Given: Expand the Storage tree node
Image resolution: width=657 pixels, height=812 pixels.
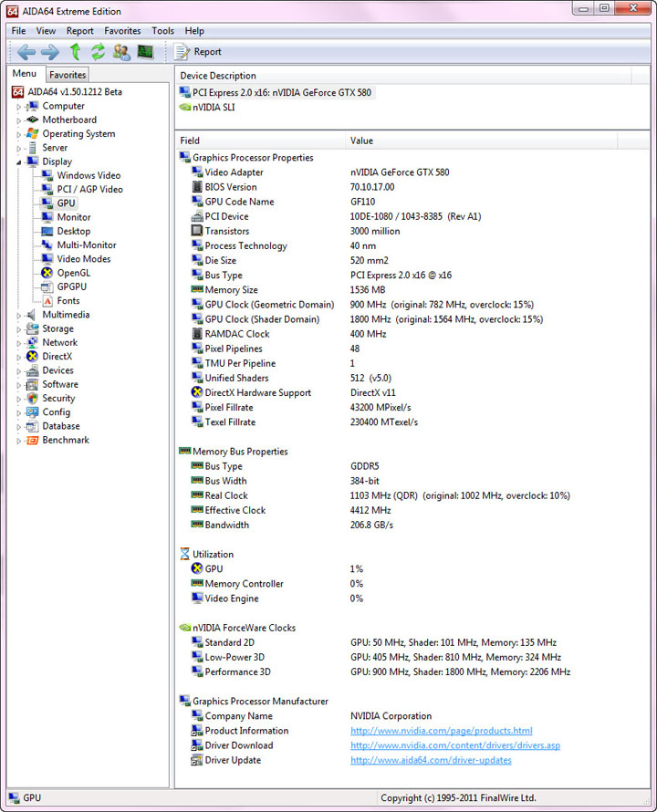Looking at the screenshot, I should click(x=18, y=329).
